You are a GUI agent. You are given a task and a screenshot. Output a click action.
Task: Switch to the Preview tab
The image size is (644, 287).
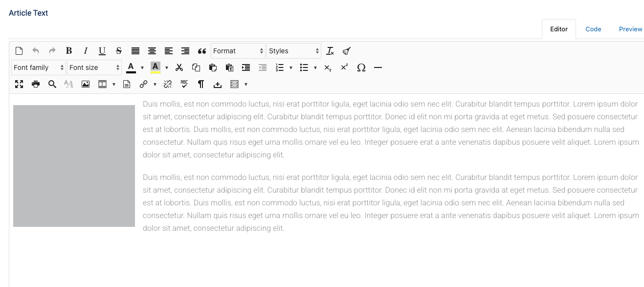pos(630,29)
